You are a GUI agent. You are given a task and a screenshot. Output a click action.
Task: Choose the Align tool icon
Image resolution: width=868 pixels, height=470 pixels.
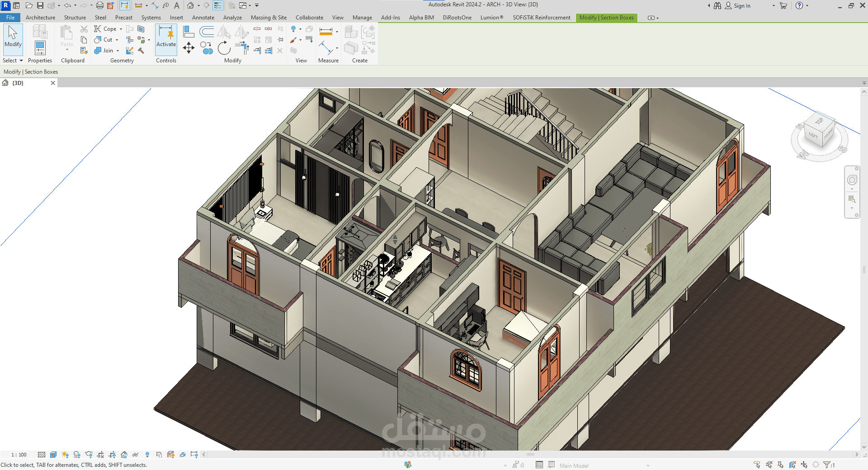coord(189,32)
